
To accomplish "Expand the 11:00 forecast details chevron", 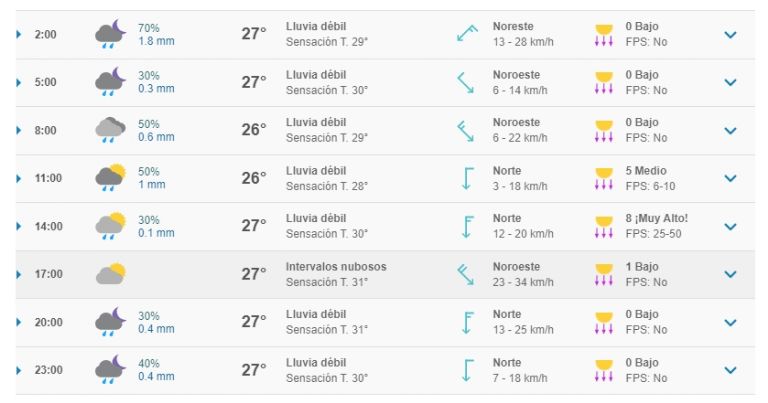I will [730, 178].
